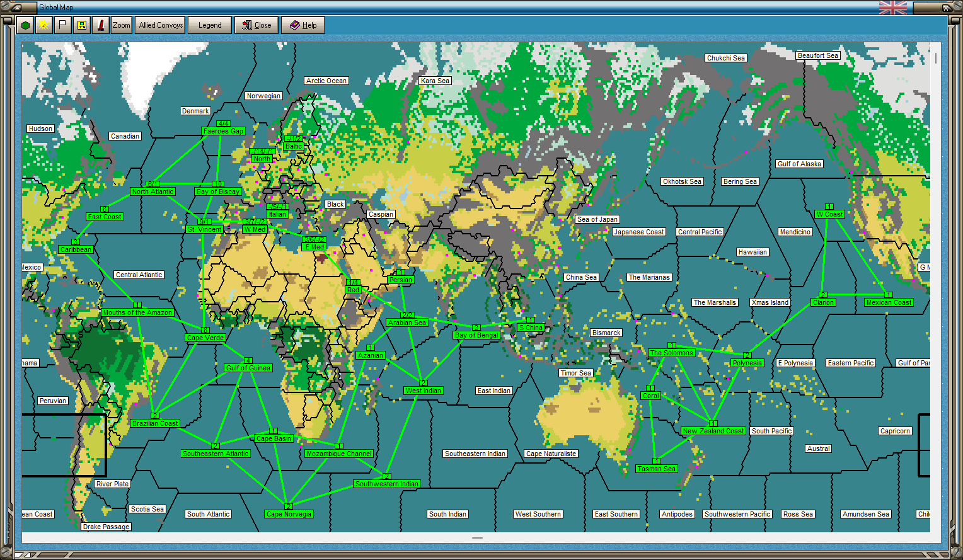Click the South Atlantic label
This screenshot has width=963, height=560.
pyautogui.click(x=209, y=514)
